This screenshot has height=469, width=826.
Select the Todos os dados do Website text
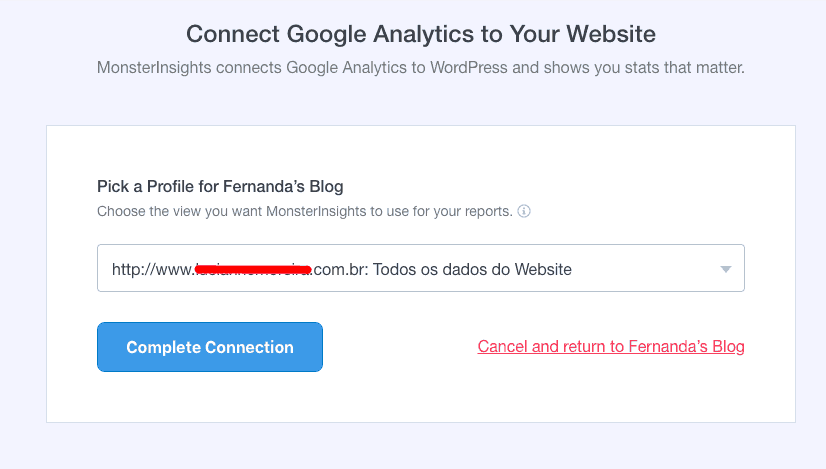[473, 269]
